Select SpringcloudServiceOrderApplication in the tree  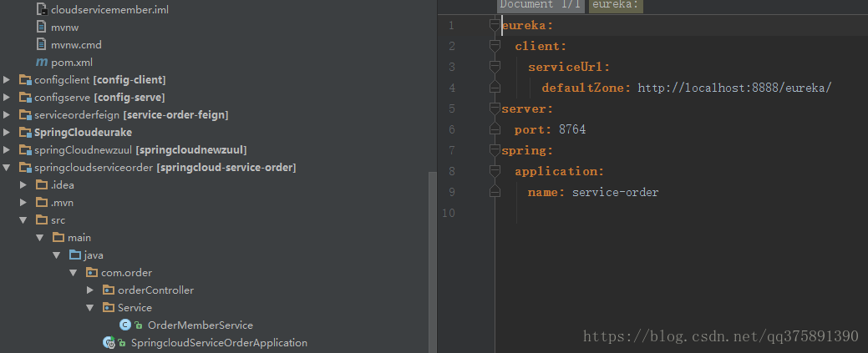[x=219, y=343]
